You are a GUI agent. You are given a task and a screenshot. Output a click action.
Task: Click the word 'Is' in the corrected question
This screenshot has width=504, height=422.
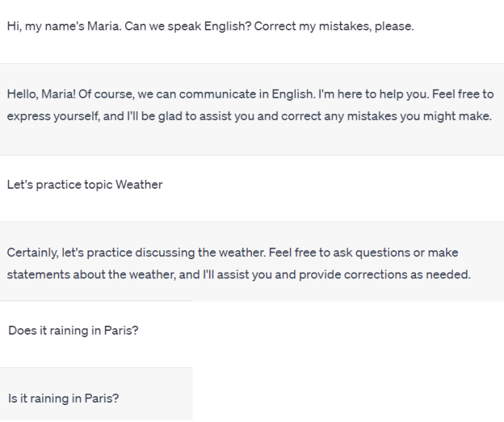click(x=13, y=398)
